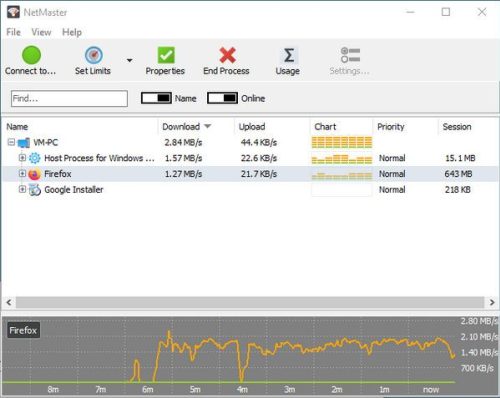Image resolution: width=500 pixels, height=398 pixels.
Task: Click the Google Installer icon
Action: click(35, 190)
